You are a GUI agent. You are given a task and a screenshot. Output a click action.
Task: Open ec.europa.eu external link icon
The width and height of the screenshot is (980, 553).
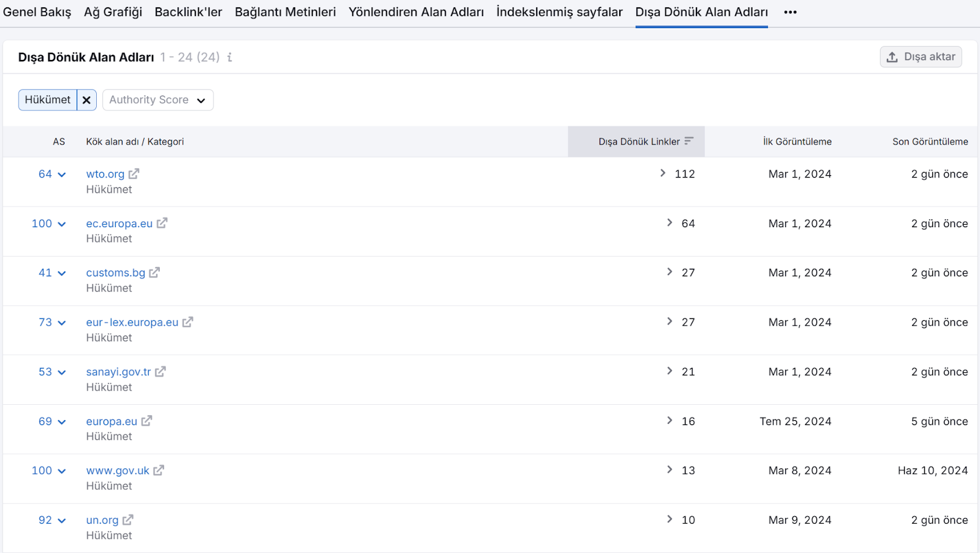pyautogui.click(x=162, y=224)
